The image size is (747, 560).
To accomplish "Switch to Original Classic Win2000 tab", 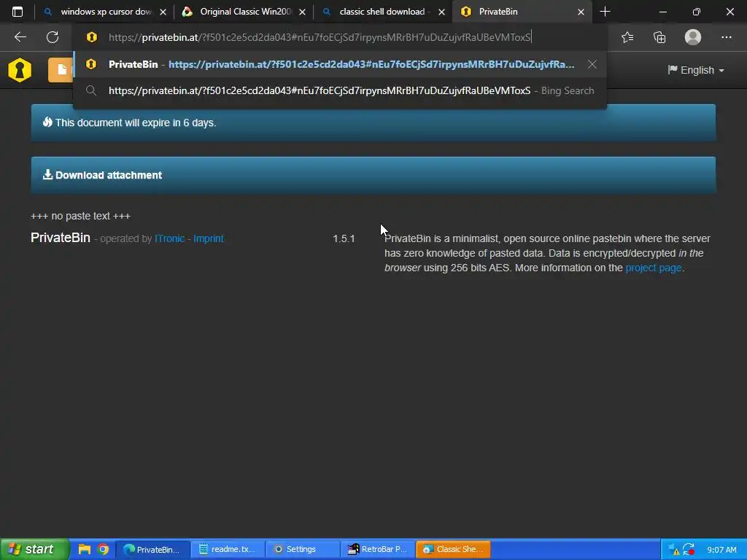I will (x=244, y=12).
